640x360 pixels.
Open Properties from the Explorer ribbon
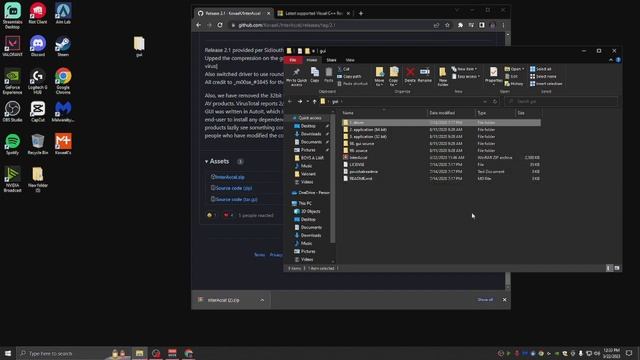point(493,76)
